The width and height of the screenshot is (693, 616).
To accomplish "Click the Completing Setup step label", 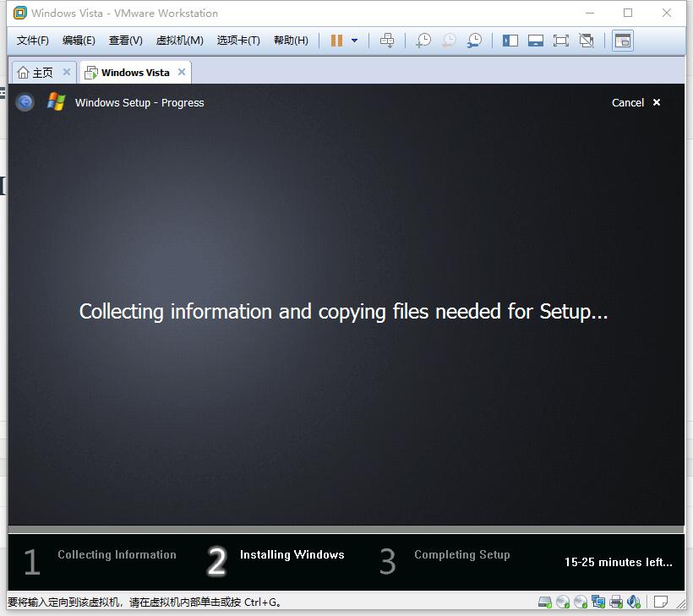I will point(461,554).
